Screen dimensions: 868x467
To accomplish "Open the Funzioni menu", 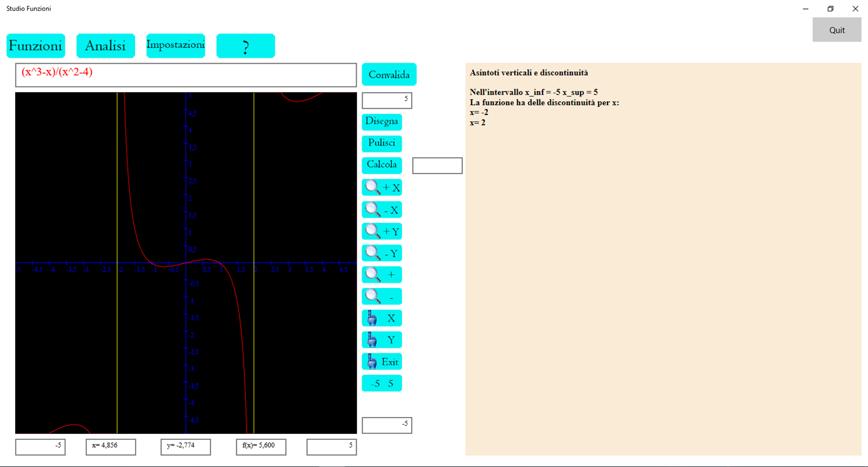I will (x=36, y=46).
